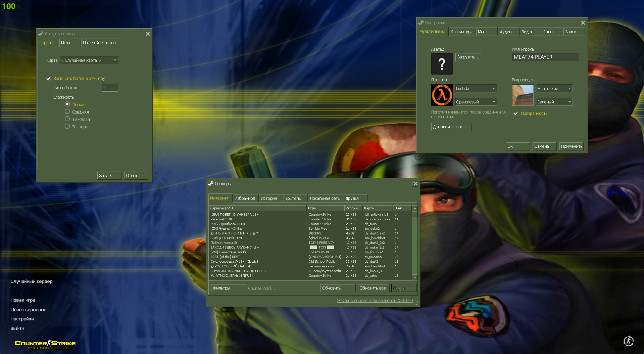Click the Число ботов input field
This screenshot has height=354, width=644.
[x=110, y=88]
